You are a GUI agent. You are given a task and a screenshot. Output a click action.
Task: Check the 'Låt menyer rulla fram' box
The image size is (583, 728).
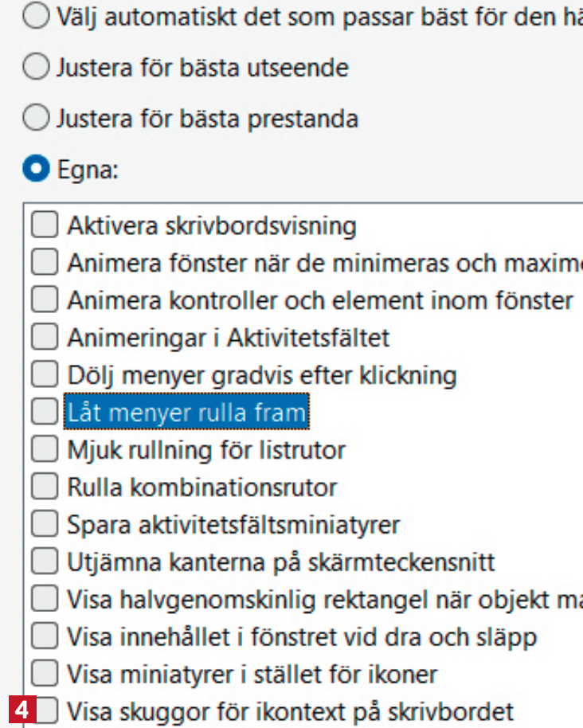click(45, 412)
